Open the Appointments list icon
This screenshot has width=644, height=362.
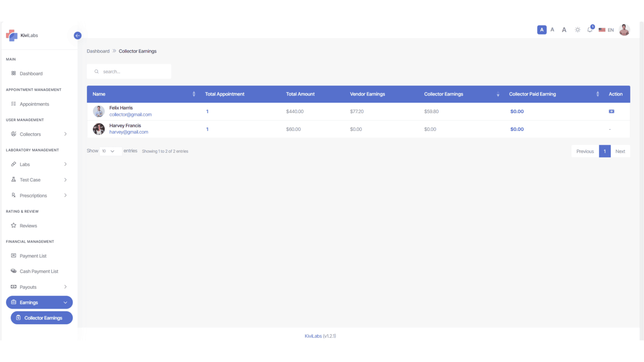coord(13,104)
